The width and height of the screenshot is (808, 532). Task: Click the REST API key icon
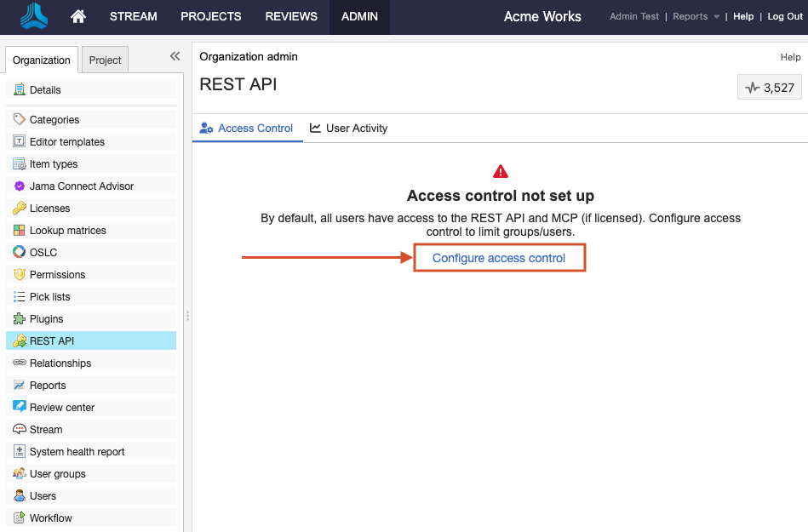pyautogui.click(x=19, y=341)
